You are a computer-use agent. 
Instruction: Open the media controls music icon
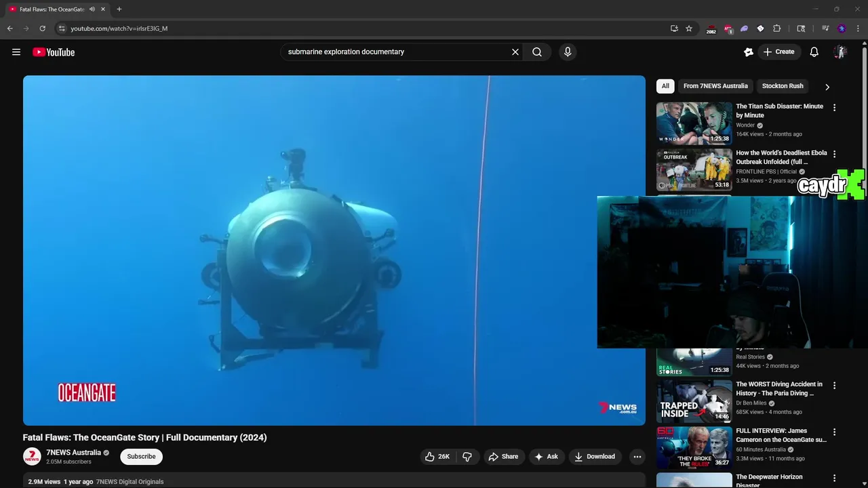pos(825,28)
